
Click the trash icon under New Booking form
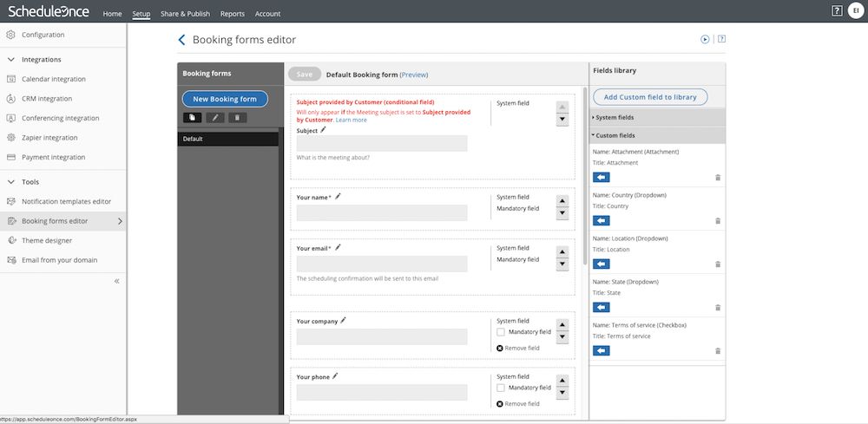coord(237,117)
